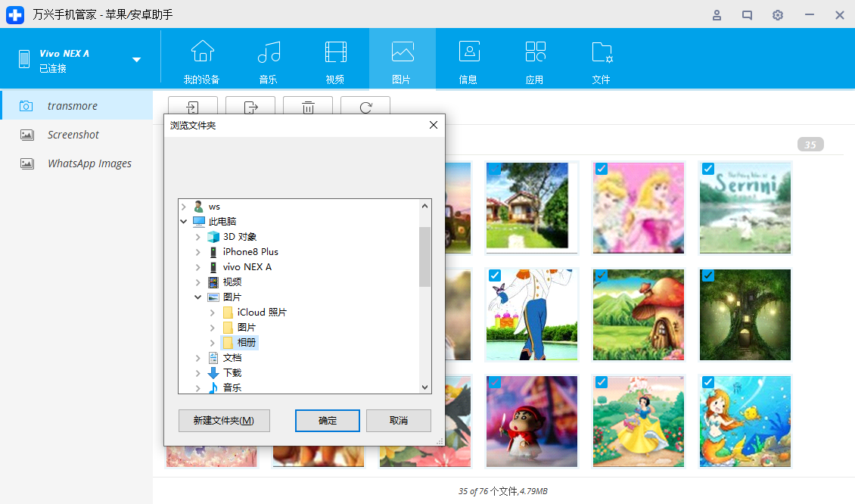Open the settings gear in title bar
This screenshot has height=504, width=855.
777,14
